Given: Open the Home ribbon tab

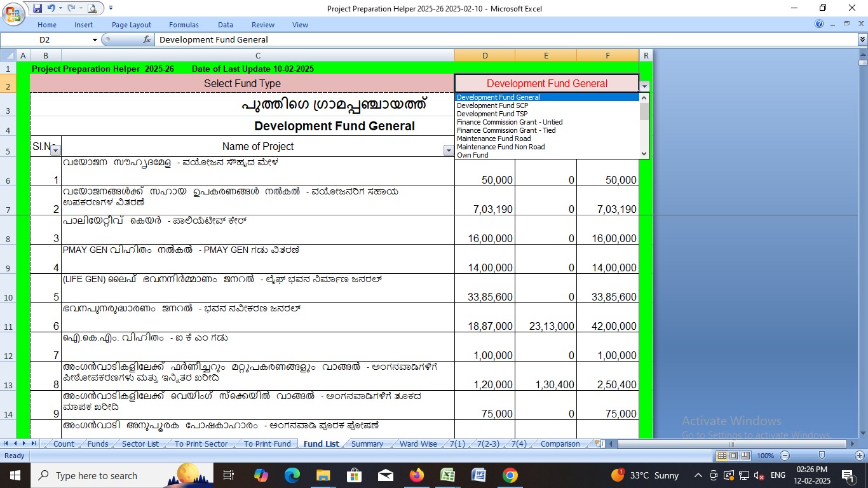Looking at the screenshot, I should [x=47, y=25].
